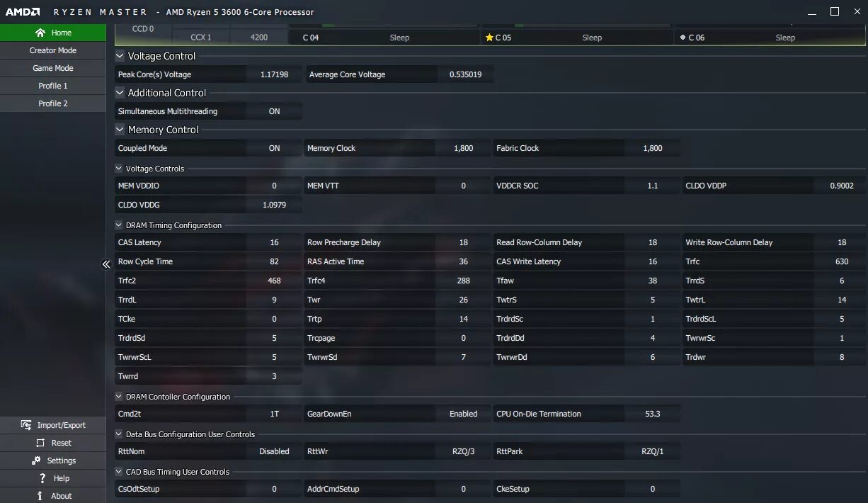
Task: Toggle Coupled Mode ON value
Action: 274,148
